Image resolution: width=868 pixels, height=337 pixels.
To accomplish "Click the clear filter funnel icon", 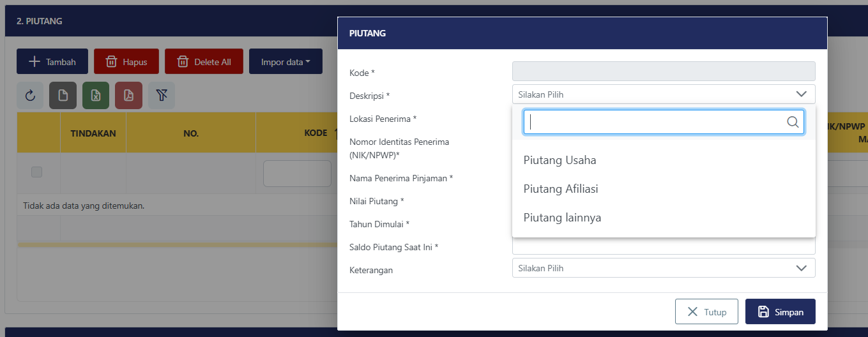I will coord(161,96).
